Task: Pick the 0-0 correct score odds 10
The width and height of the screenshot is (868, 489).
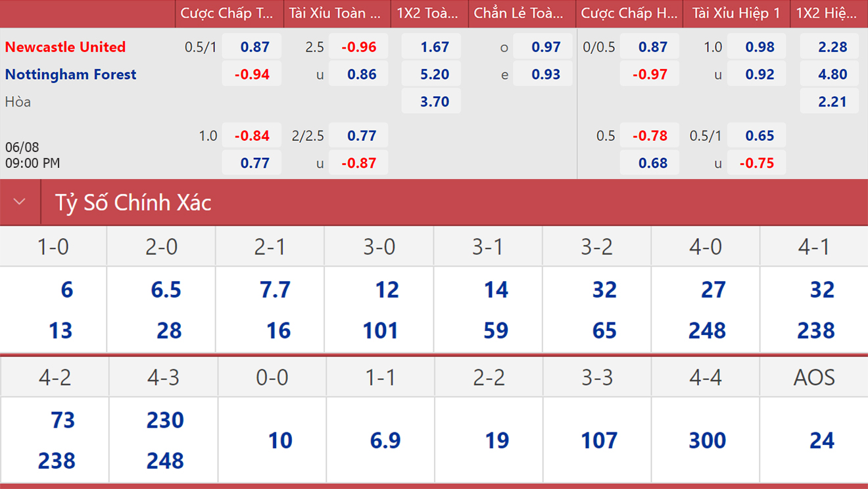Action: [280, 440]
